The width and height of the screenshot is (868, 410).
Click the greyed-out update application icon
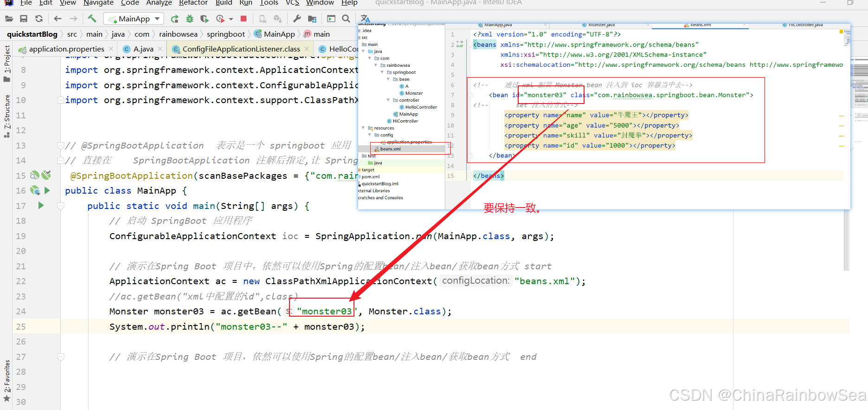click(277, 19)
